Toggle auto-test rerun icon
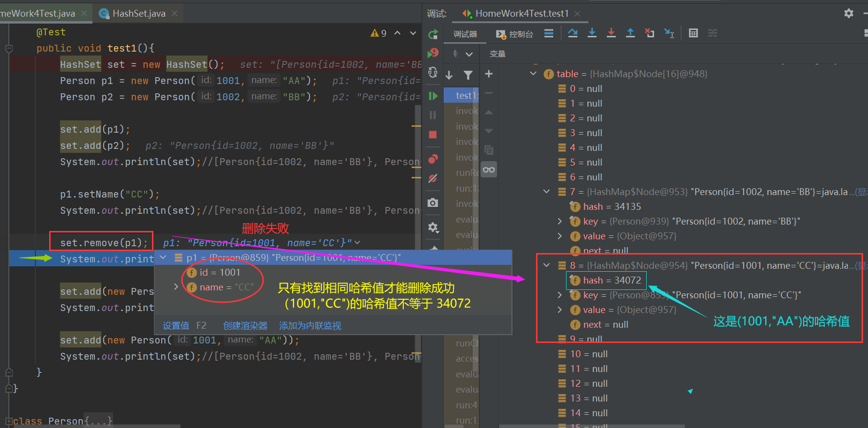Image resolution: width=868 pixels, height=428 pixels. click(x=433, y=73)
